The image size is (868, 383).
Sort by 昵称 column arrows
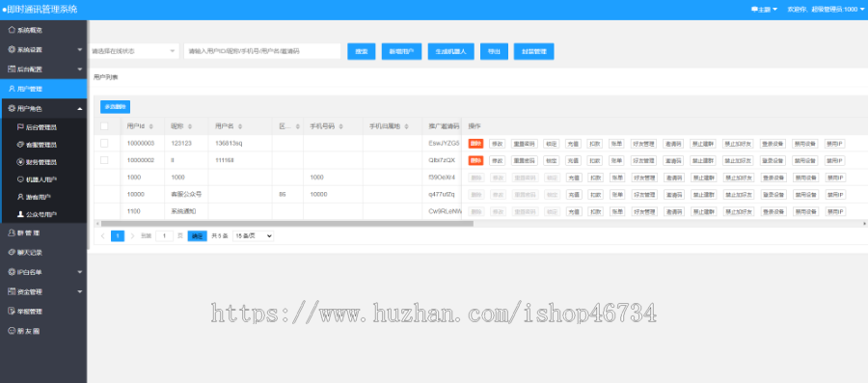[x=189, y=126]
